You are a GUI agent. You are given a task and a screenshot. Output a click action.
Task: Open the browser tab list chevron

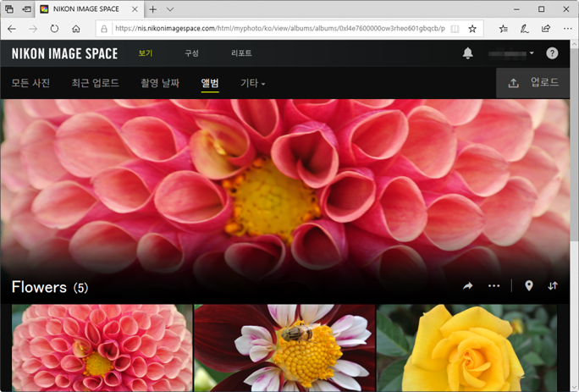170,9
